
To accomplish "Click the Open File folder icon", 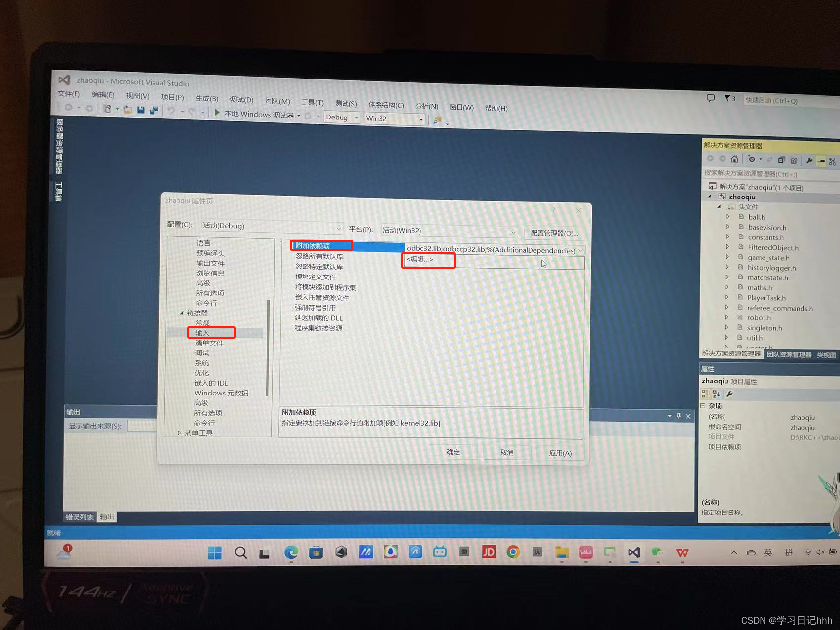I will [128, 110].
